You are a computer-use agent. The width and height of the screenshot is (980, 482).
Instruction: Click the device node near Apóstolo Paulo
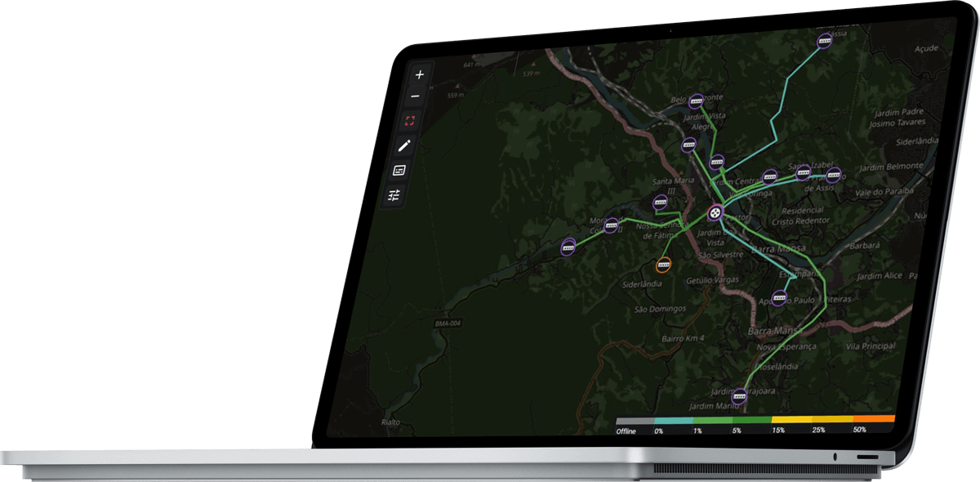(x=780, y=298)
